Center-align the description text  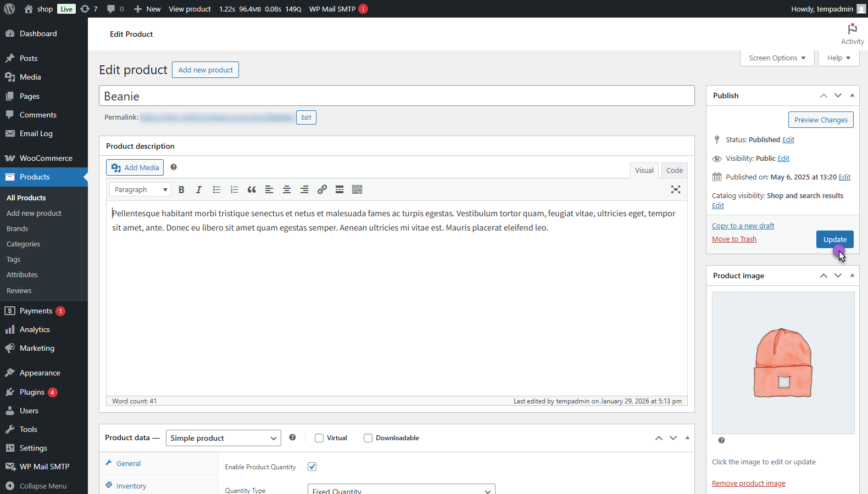pos(287,189)
